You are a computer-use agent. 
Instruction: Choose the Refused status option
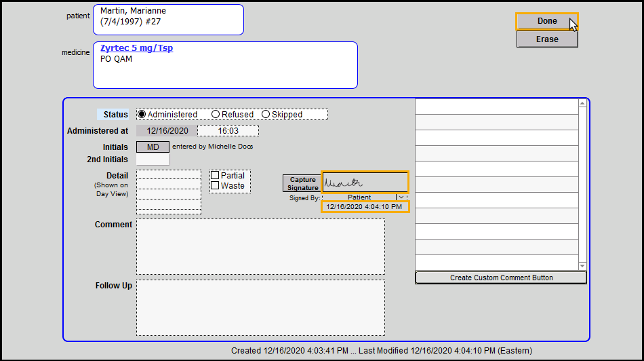[216, 115]
